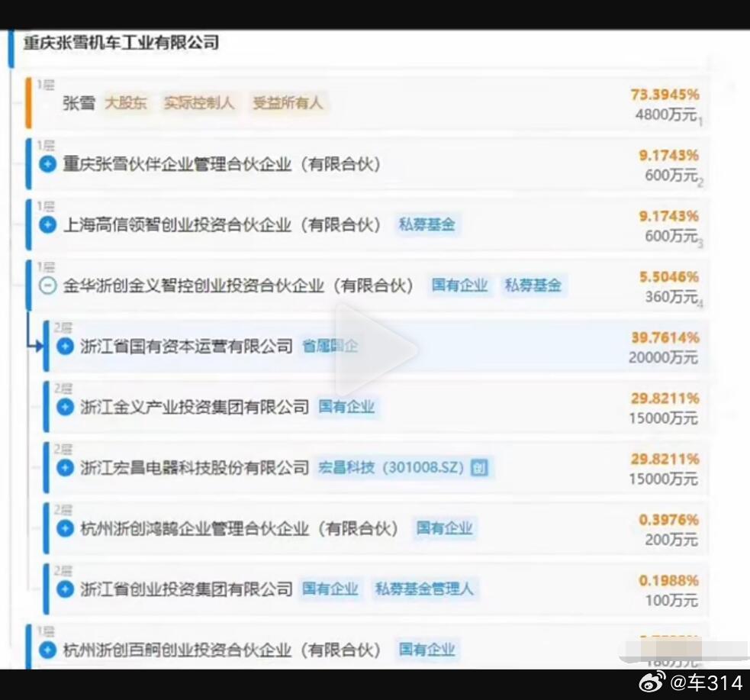
Task: Click the 200万元 capital amount
Action: pos(671,540)
